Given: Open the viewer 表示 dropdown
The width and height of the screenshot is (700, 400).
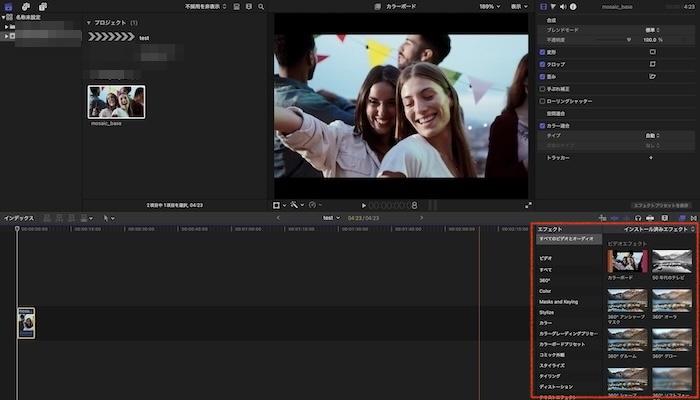Looking at the screenshot, I should tap(518, 6).
